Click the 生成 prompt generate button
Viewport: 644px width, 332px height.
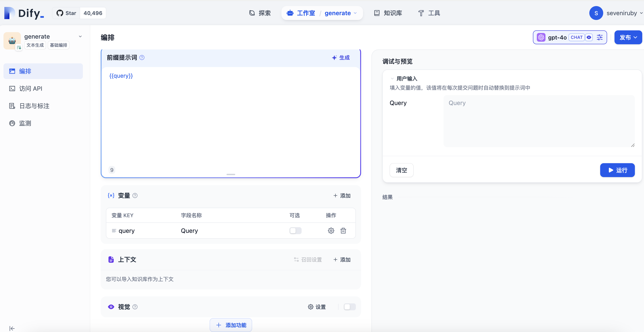tap(340, 57)
